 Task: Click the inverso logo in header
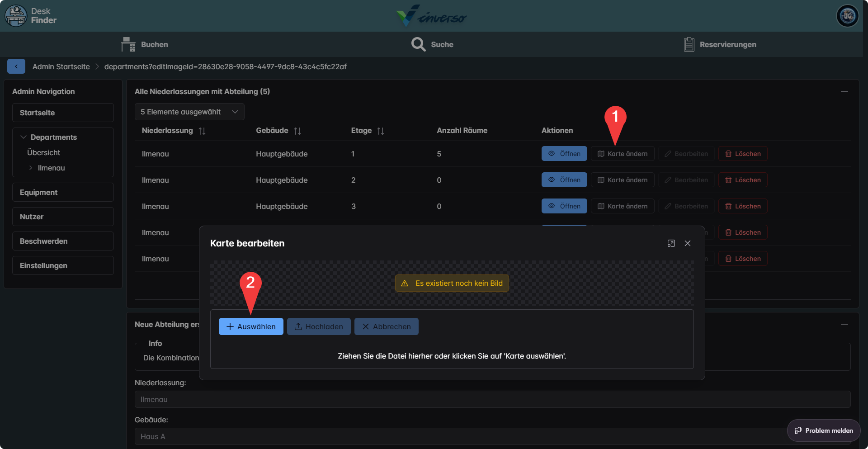tap(431, 16)
